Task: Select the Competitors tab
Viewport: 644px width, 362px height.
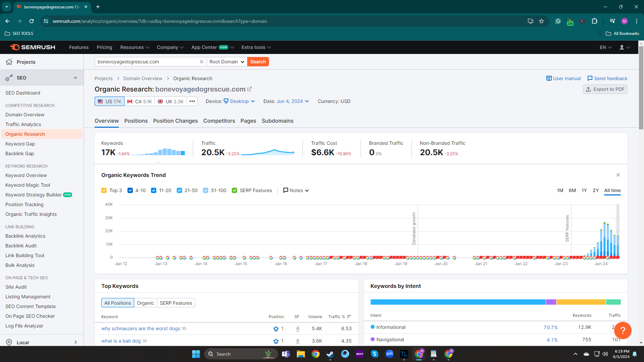Action: 219,121
